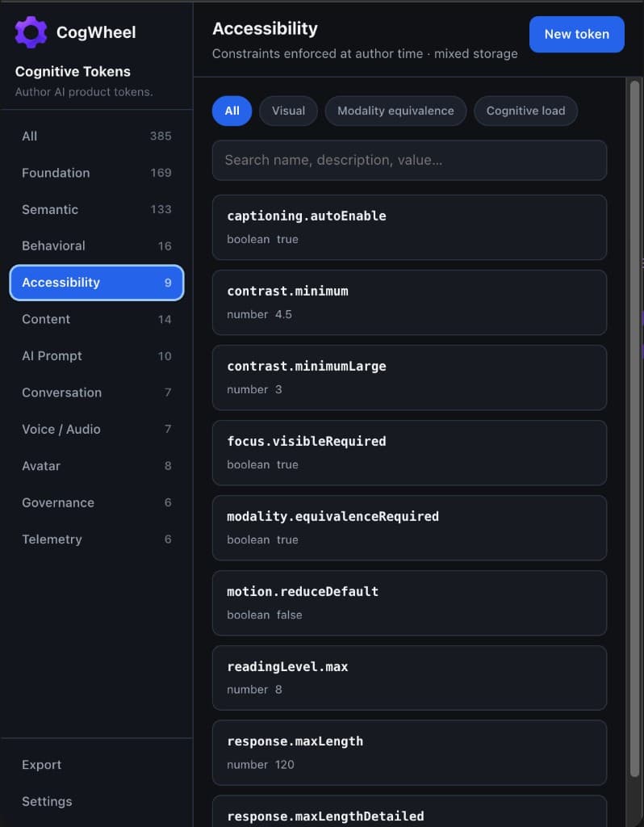Focus the search name, description, value field
This screenshot has height=827, width=644.
click(x=409, y=161)
